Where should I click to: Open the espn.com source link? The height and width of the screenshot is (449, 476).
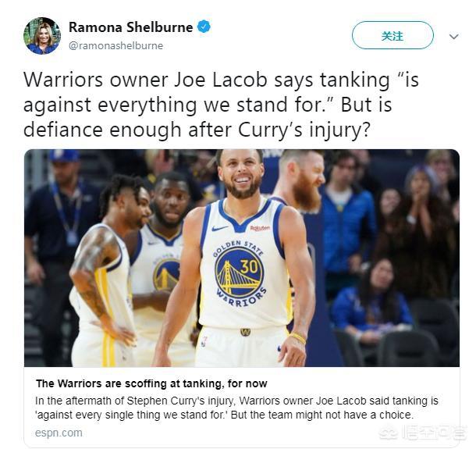(x=59, y=433)
